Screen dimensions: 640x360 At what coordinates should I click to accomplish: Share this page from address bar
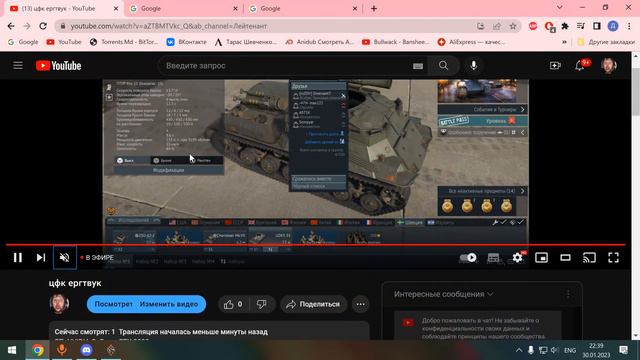(497, 26)
